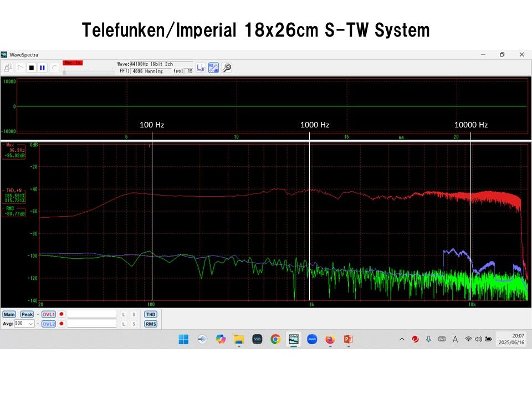Open the Copilot taskbar icon
This screenshot has width=532, height=399.
click(221, 339)
